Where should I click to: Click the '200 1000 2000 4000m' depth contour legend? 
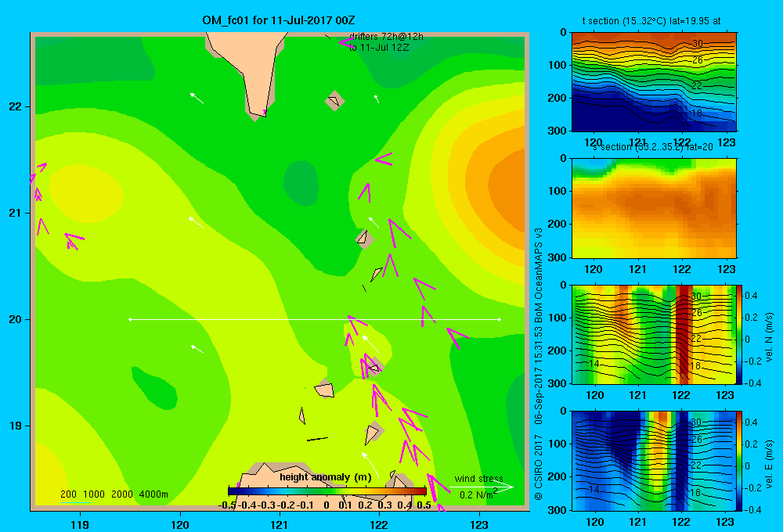(114, 494)
